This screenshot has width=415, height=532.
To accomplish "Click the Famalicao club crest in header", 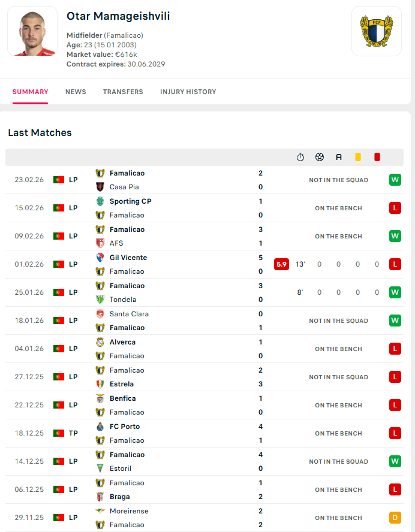I will pyautogui.click(x=376, y=31).
